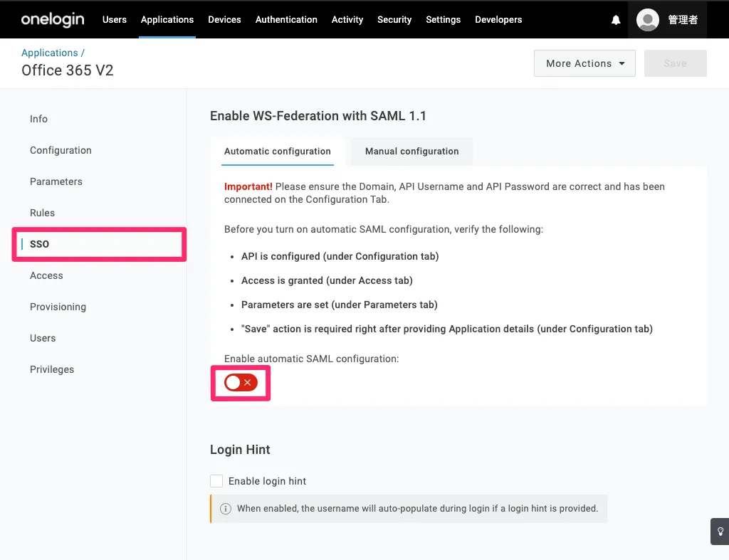Viewport: 729px width, 560px height.
Task: Open the Security menu
Action: tap(394, 19)
